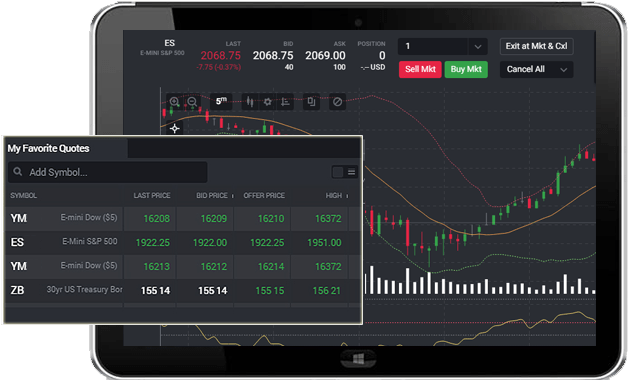Viewport: 630px width, 380px height.
Task: Click bid price 16212
Action: click(214, 266)
